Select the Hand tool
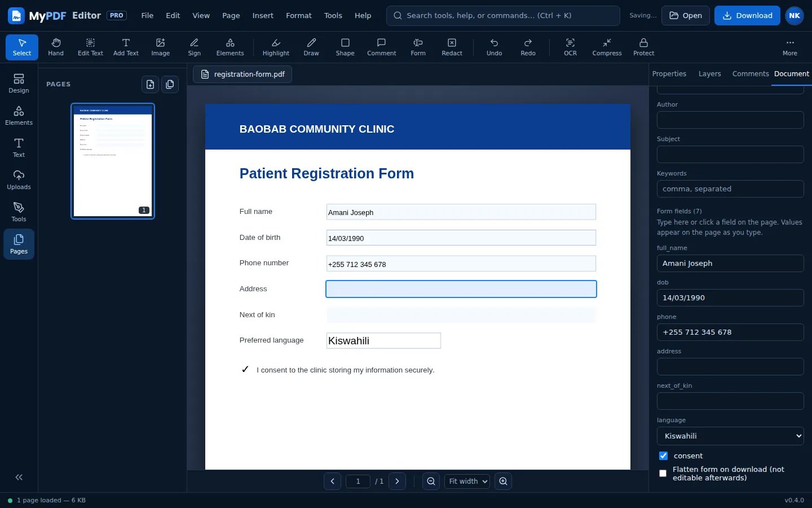The height and width of the screenshot is (508, 812). [56, 47]
